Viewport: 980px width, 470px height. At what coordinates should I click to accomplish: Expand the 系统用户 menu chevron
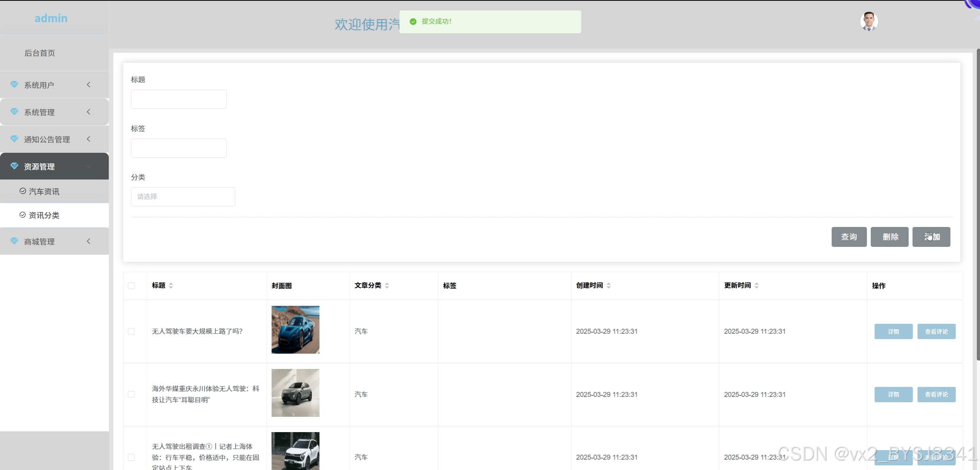tap(88, 85)
